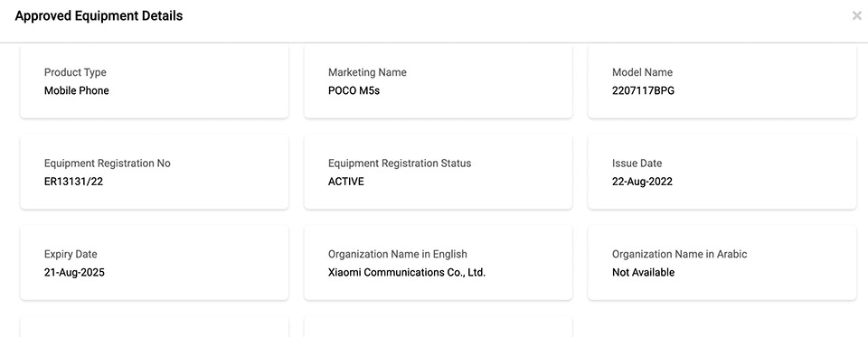Click model number 2207117BPG
Screen dimensions: 868x337
pos(643,90)
